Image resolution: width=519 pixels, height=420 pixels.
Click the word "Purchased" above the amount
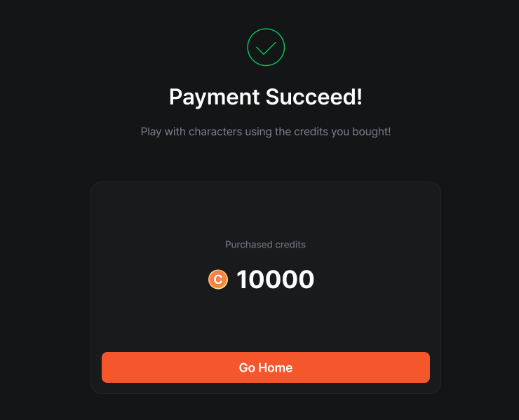[246, 245]
